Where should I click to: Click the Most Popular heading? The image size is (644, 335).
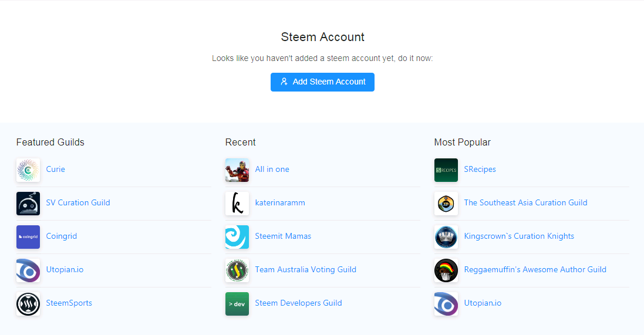tap(463, 142)
